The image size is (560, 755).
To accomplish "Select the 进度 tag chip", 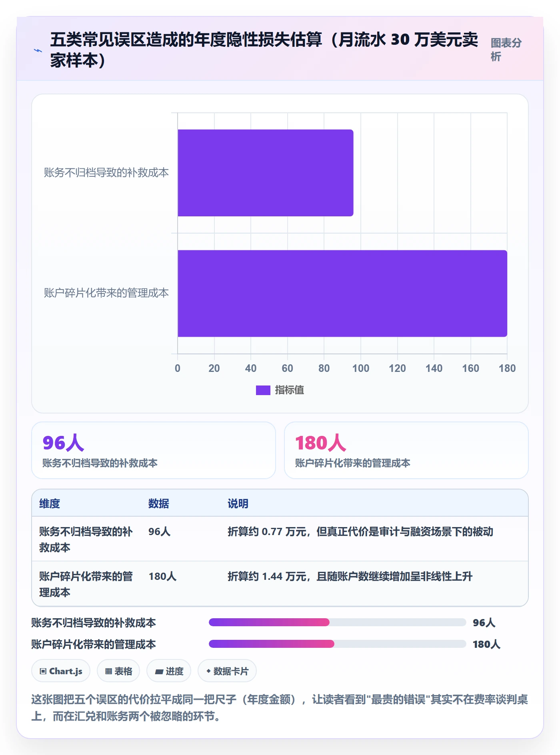I will (169, 671).
